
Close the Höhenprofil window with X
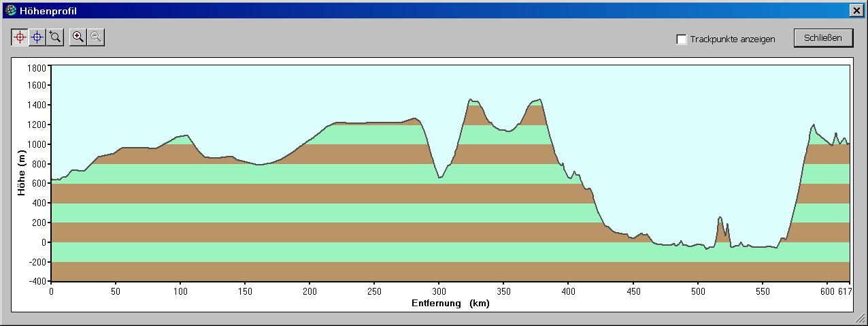856,10
